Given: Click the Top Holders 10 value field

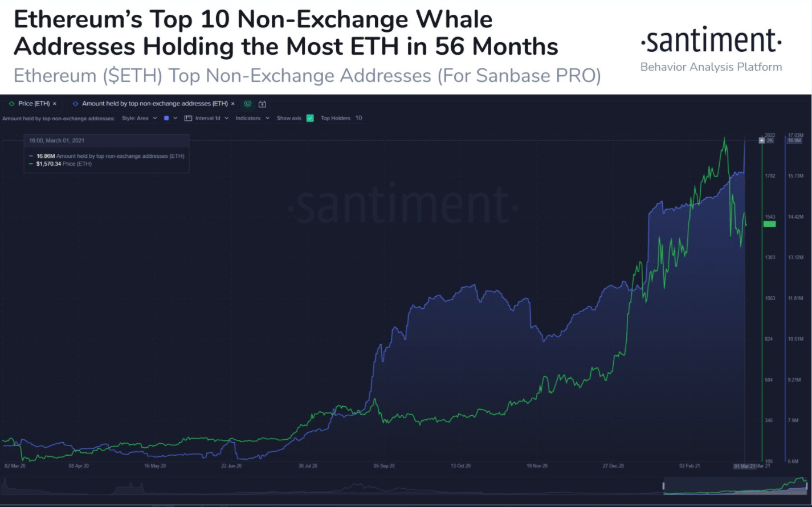Looking at the screenshot, I should pos(358,118).
